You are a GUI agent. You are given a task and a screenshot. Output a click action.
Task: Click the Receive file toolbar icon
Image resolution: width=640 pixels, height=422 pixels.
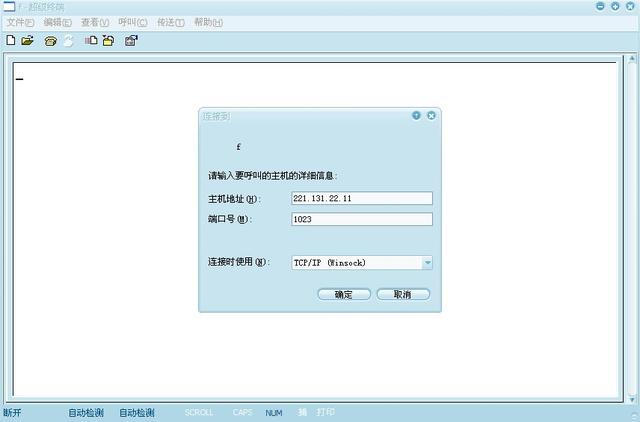[109, 40]
